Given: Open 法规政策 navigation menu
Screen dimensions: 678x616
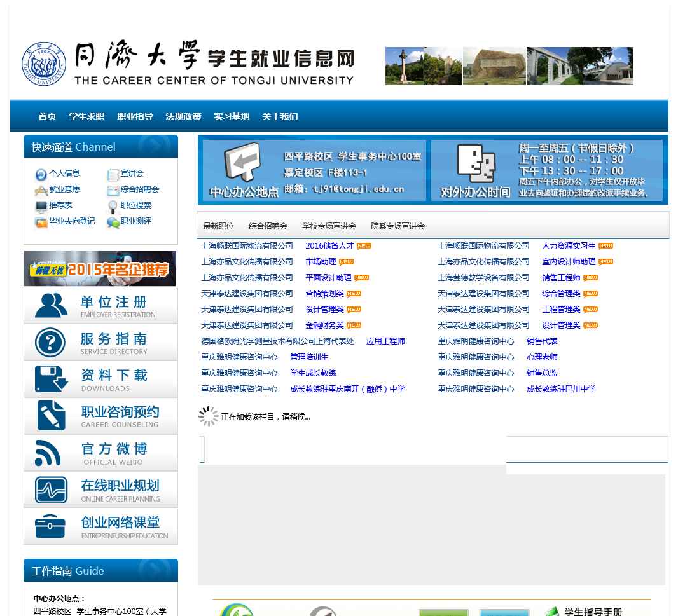Looking at the screenshot, I should [x=183, y=116].
